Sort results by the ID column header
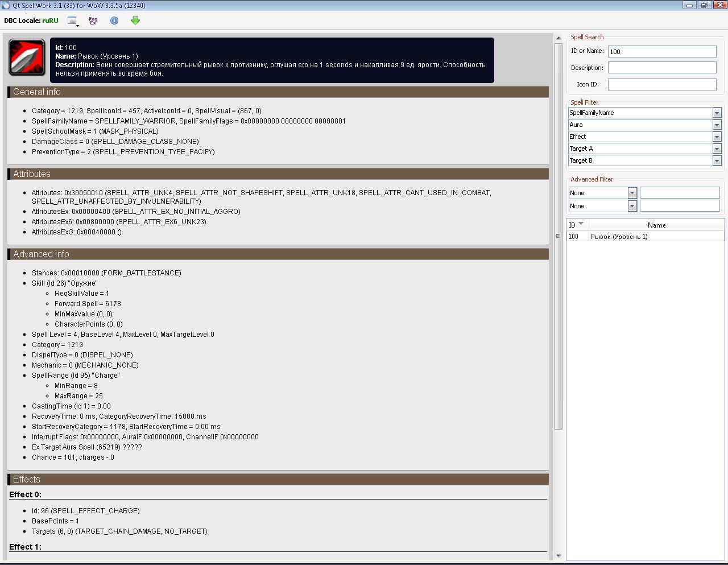The image size is (728, 565). 577,225
